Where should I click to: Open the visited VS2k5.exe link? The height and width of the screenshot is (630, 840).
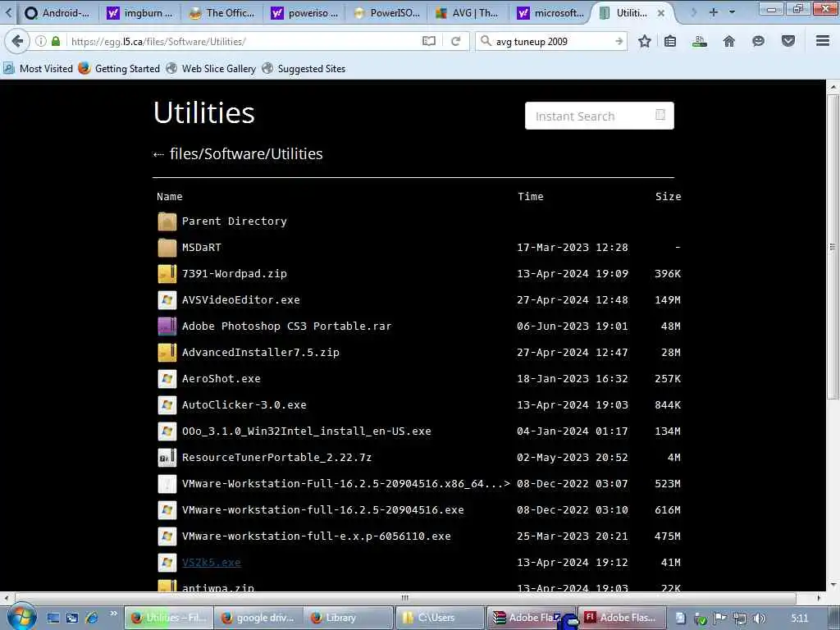click(211, 563)
